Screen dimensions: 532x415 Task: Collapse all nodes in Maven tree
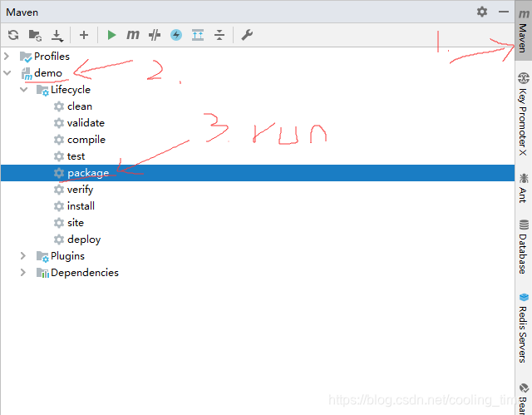click(x=219, y=35)
